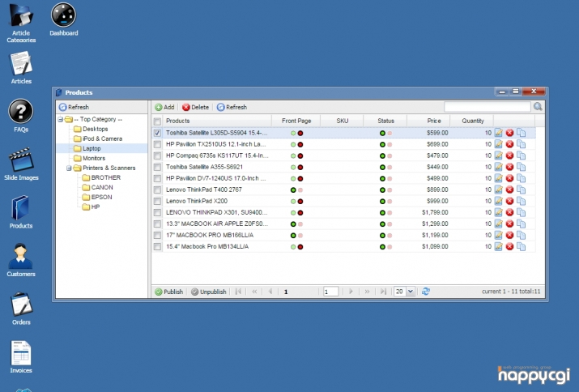This screenshot has height=392, width=579.
Task: Jump to the last page arrow
Action: tap(383, 292)
